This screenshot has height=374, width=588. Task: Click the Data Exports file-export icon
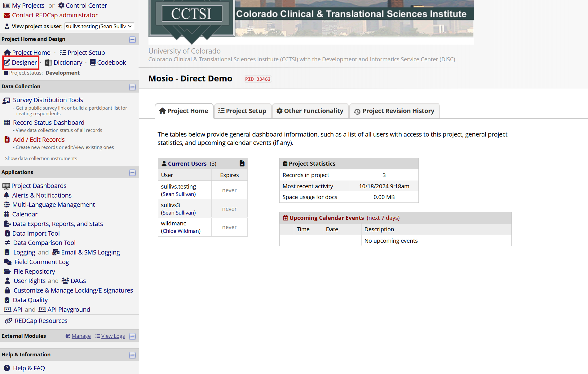coord(7,224)
